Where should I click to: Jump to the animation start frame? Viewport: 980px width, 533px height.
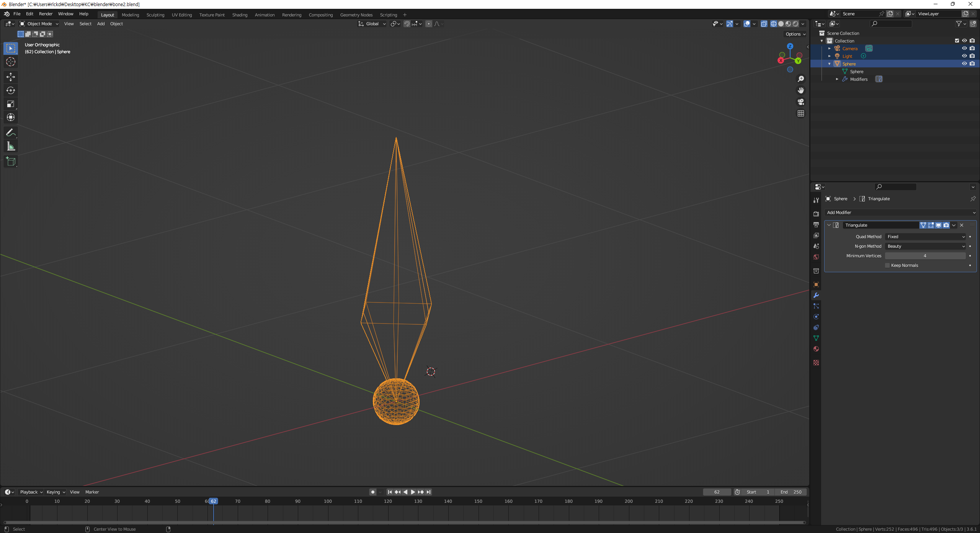pos(390,492)
